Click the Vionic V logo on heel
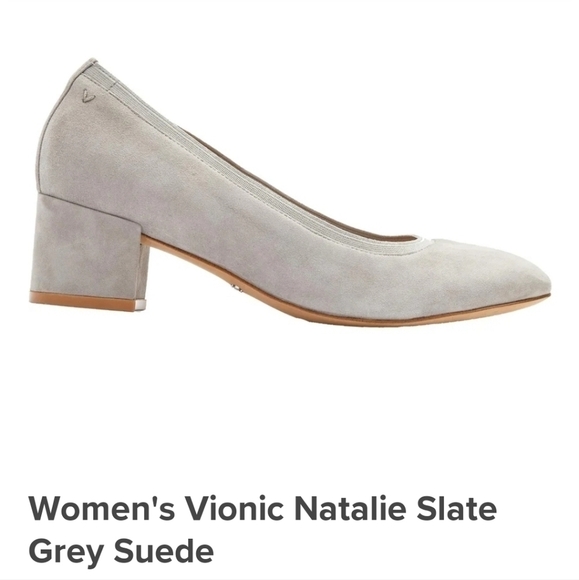This screenshot has height=580, width=579. coord(89,96)
